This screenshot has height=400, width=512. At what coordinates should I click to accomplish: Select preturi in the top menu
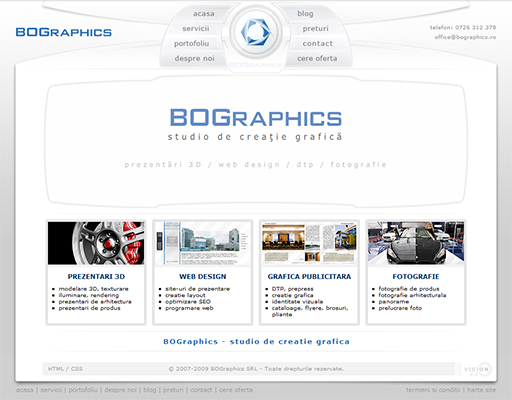tap(316, 29)
